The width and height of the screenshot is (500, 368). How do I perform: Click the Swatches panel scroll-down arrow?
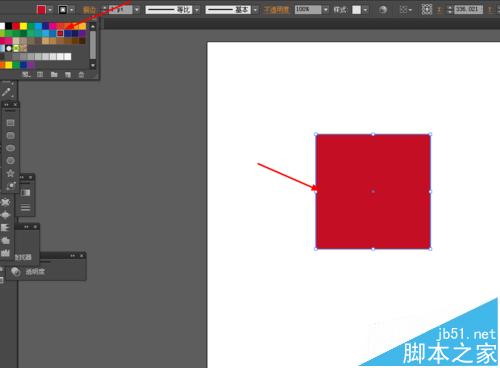pyautogui.click(x=93, y=65)
